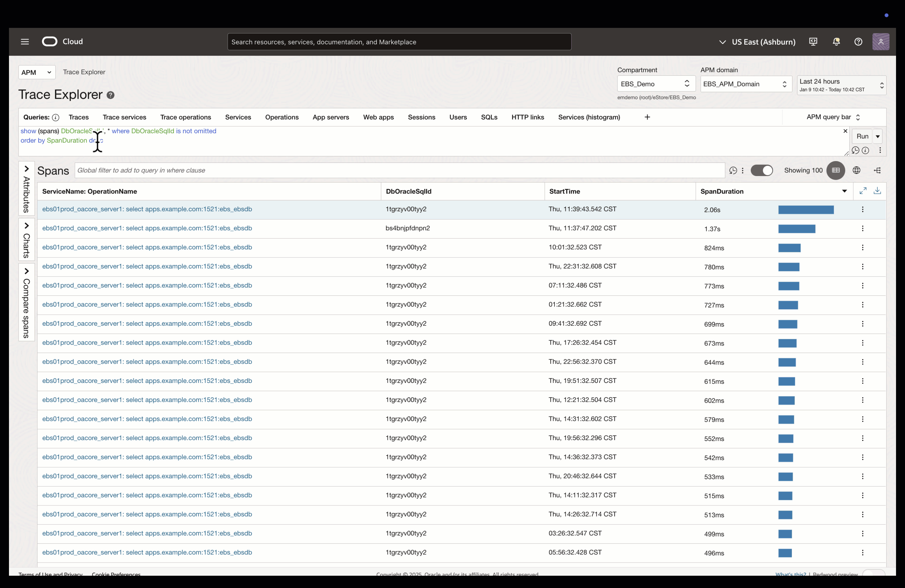Switch to the globe map view
Screen dimensions: 905x588
point(856,170)
